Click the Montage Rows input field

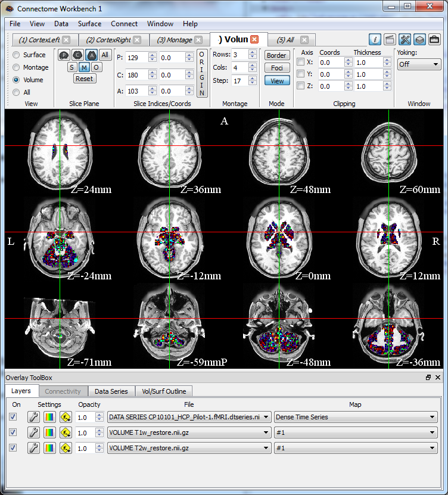238,55
